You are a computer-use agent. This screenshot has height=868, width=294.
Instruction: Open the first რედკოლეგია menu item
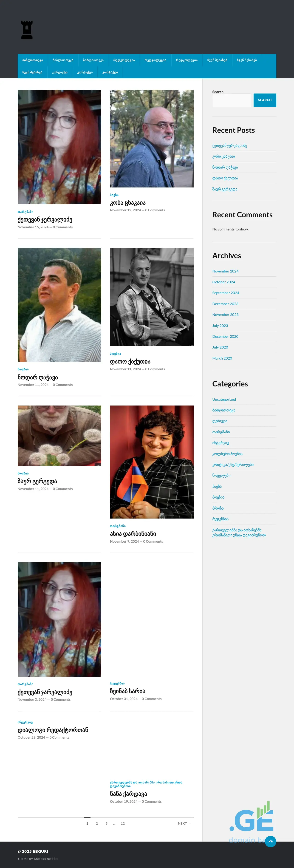click(124, 60)
